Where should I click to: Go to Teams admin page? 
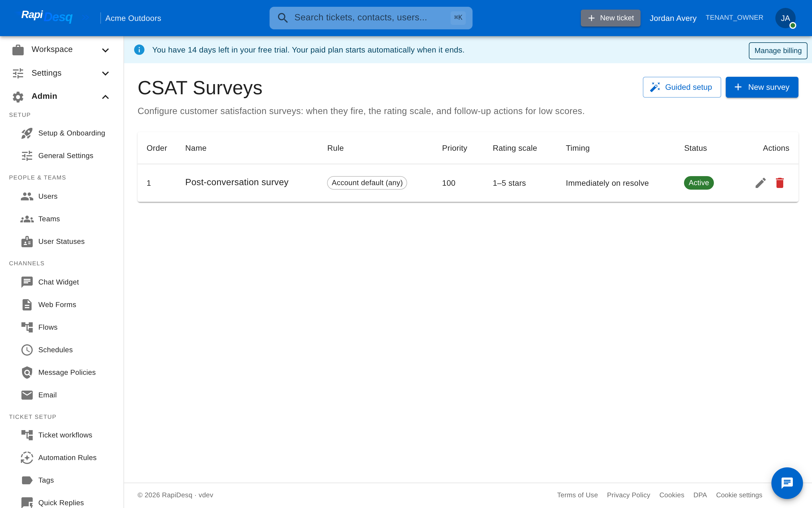pos(62,219)
